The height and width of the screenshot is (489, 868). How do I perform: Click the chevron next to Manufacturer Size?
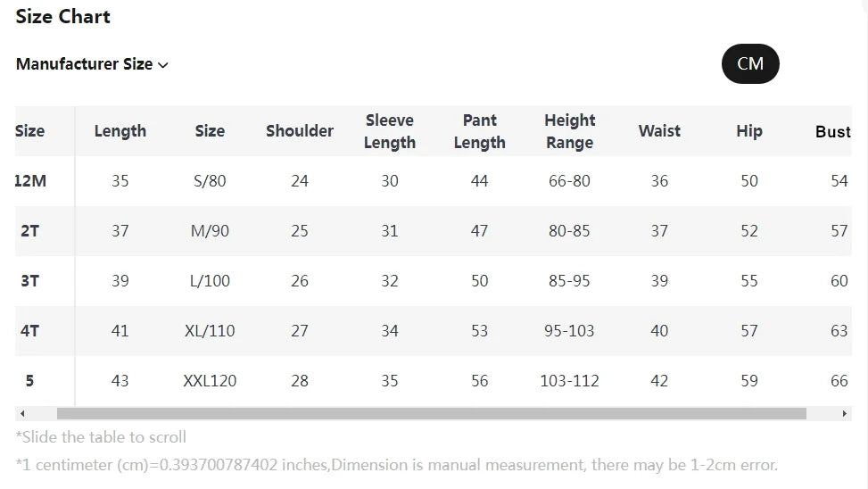tap(163, 65)
